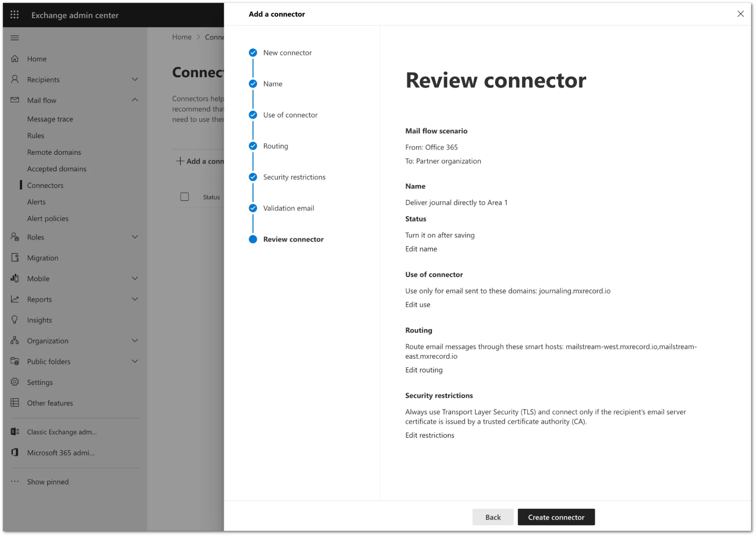Expand the Public folders section
Screen dimensions: 756x536
point(135,361)
